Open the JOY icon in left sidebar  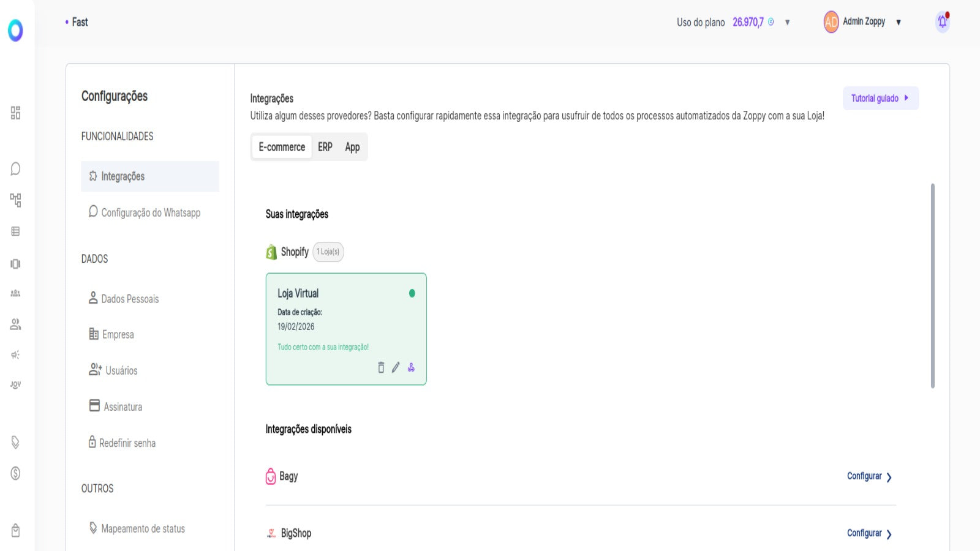coord(15,384)
